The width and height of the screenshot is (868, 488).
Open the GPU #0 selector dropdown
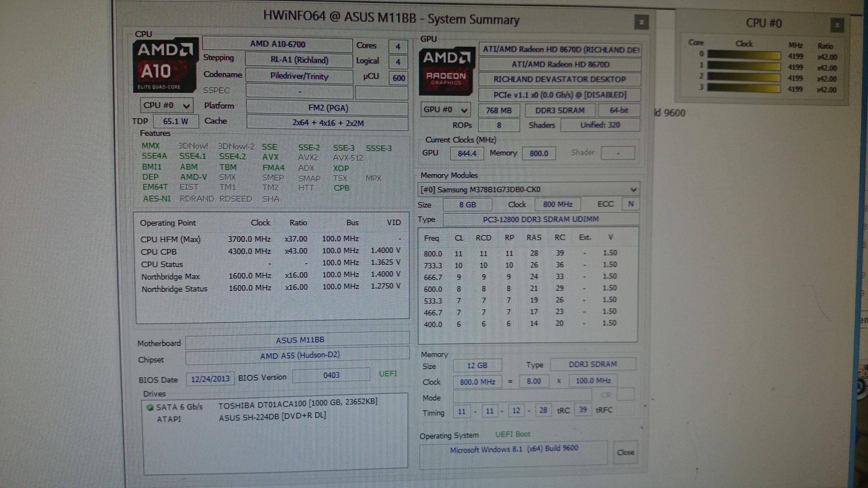tap(445, 110)
